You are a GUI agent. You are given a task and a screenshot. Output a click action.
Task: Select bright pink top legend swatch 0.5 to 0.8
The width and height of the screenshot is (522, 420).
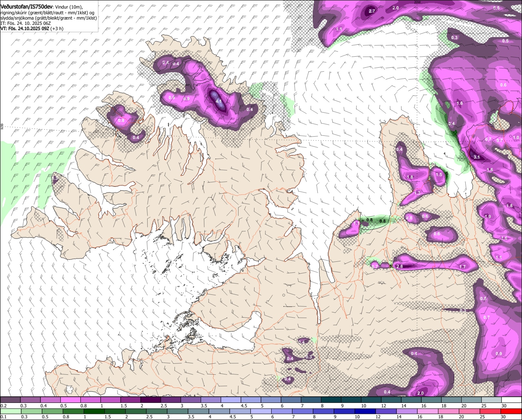pyautogui.click(x=70, y=400)
